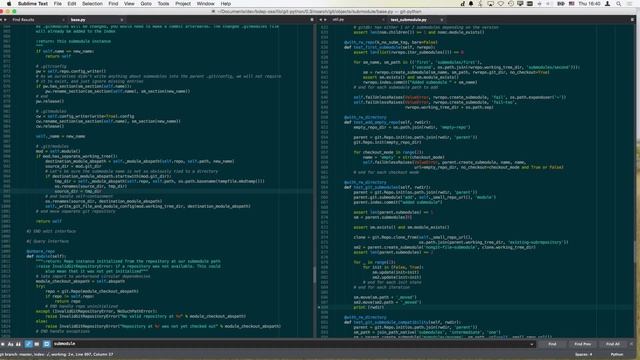The height and width of the screenshot is (360, 640).
Task: Close the Find Results tab
Action: pyautogui.click(x=63, y=20)
